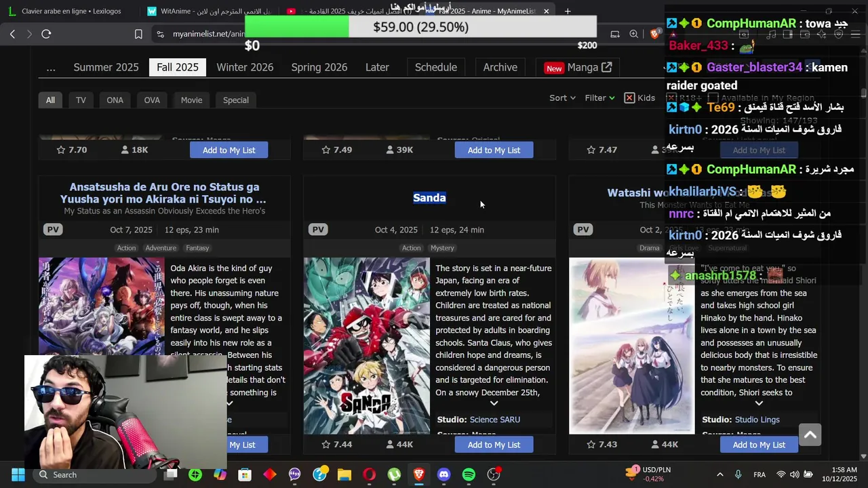868x488 pixels.
Task: Click the back-to-top arrow button
Action: pyautogui.click(x=810, y=434)
